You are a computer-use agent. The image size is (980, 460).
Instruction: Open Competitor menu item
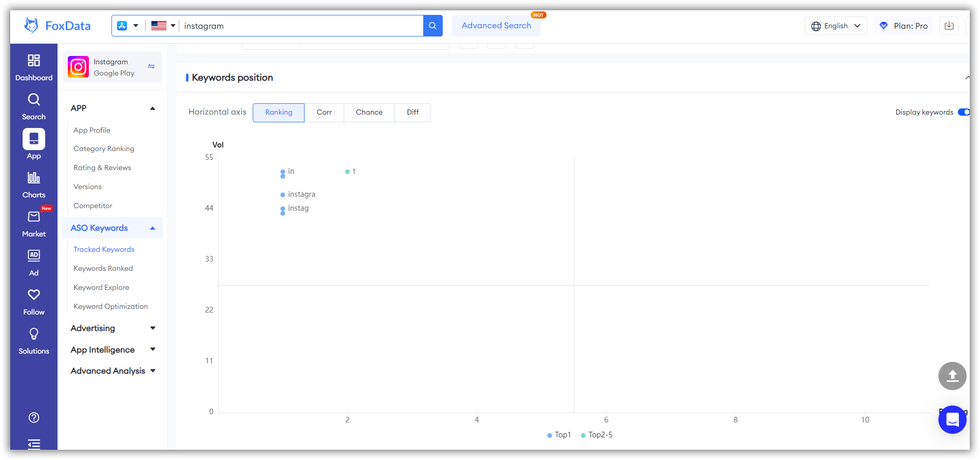(x=93, y=206)
